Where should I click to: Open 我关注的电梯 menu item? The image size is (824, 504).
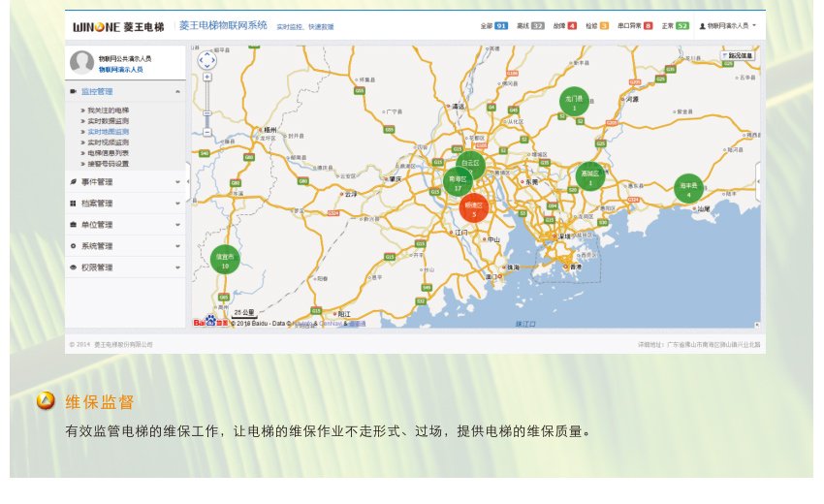tap(108, 110)
